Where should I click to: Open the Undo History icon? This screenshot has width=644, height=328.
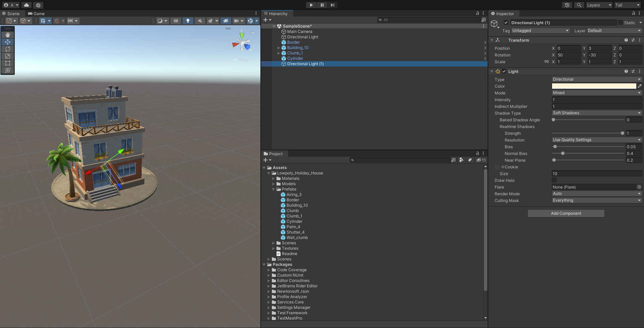tap(567, 5)
